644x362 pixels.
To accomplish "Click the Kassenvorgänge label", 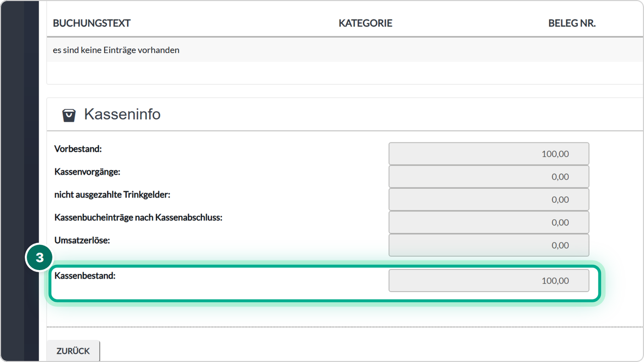I will click(87, 172).
